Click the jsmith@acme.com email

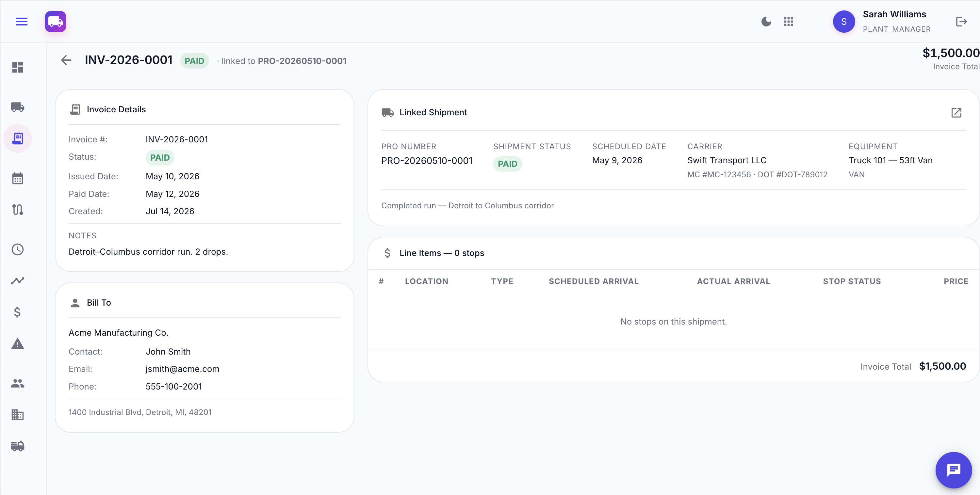click(182, 369)
